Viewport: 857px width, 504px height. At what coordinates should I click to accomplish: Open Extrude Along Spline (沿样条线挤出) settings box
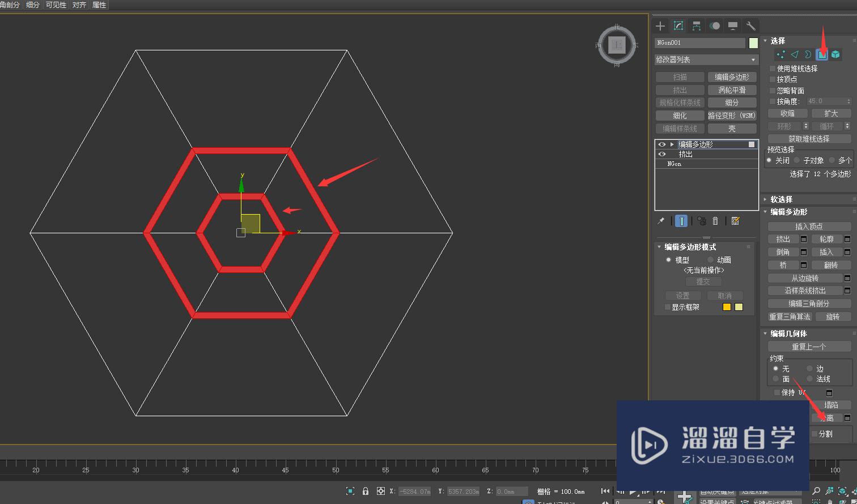click(847, 291)
